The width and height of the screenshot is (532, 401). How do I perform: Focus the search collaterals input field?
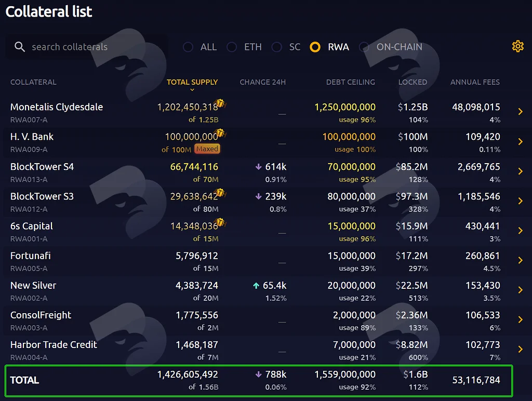tap(87, 47)
